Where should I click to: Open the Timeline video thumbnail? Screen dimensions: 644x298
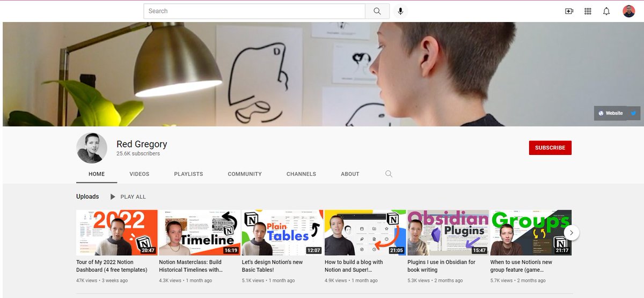coord(200,233)
